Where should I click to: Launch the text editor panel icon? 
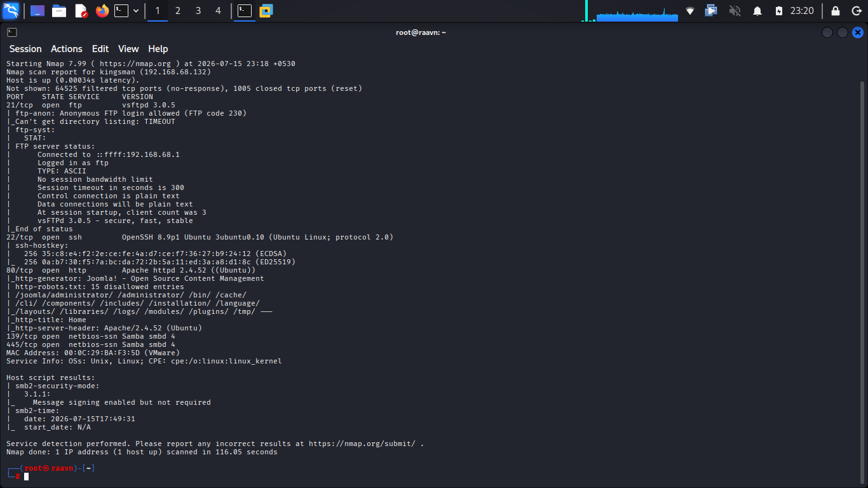coord(81,11)
